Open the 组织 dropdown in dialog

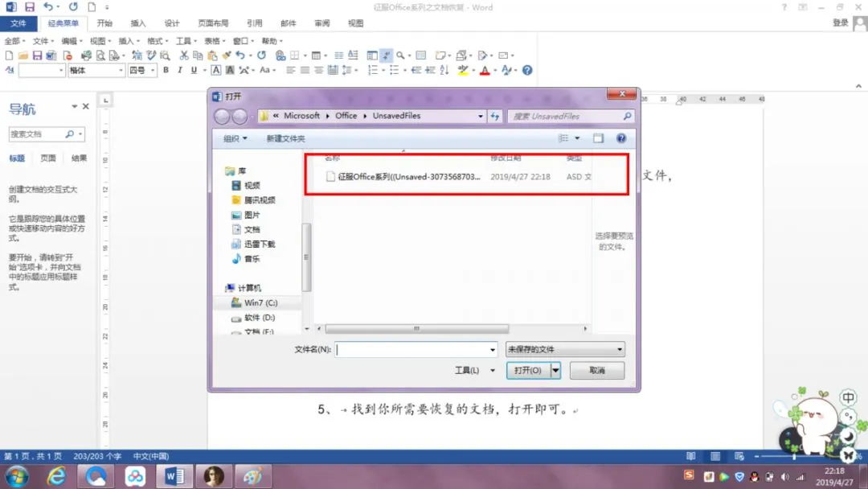click(x=235, y=138)
